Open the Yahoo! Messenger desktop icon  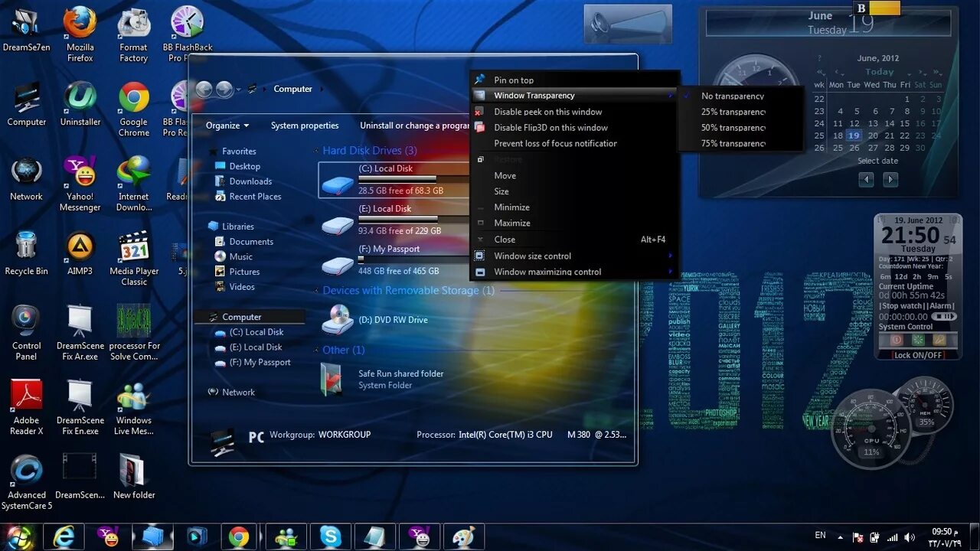point(80,184)
